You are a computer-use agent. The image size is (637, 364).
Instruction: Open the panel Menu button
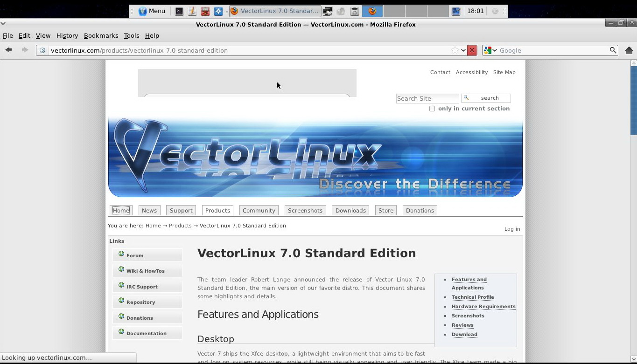pos(152,11)
